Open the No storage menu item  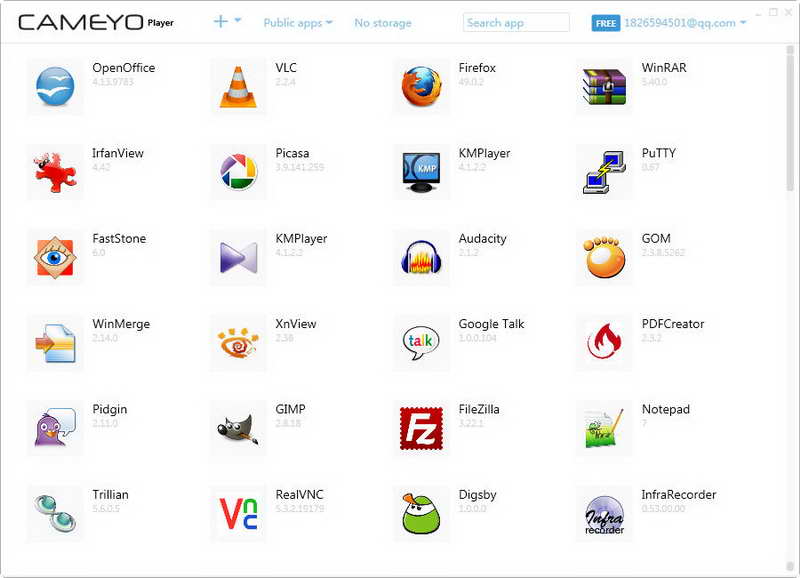point(383,23)
